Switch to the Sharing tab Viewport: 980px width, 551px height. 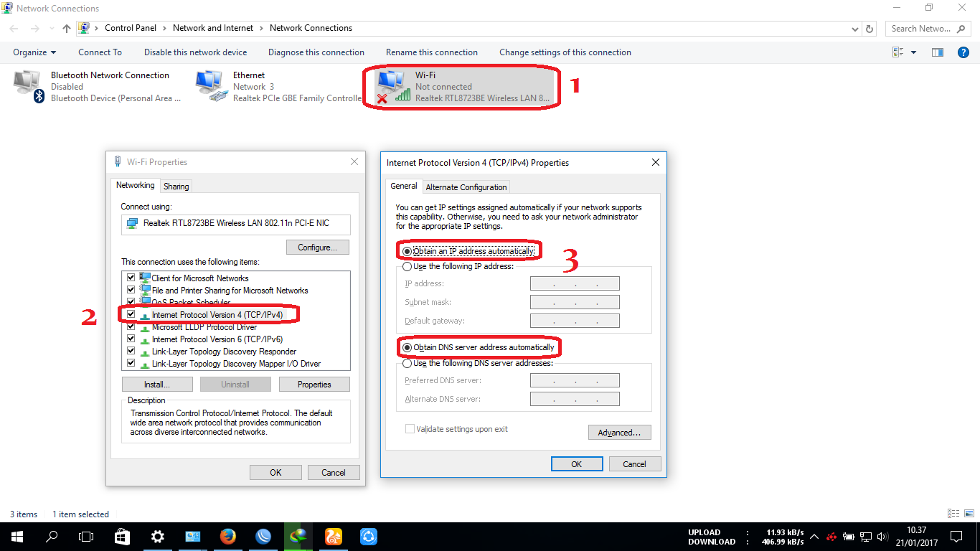176,187
